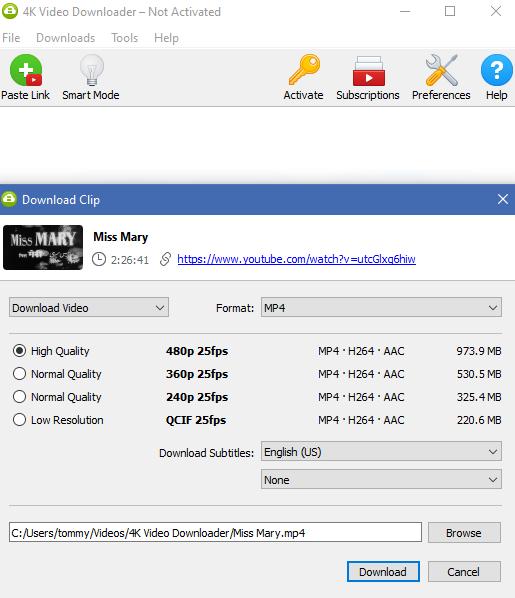Click the 530.5 MB file size
This screenshot has width=515, height=598.
(x=479, y=374)
